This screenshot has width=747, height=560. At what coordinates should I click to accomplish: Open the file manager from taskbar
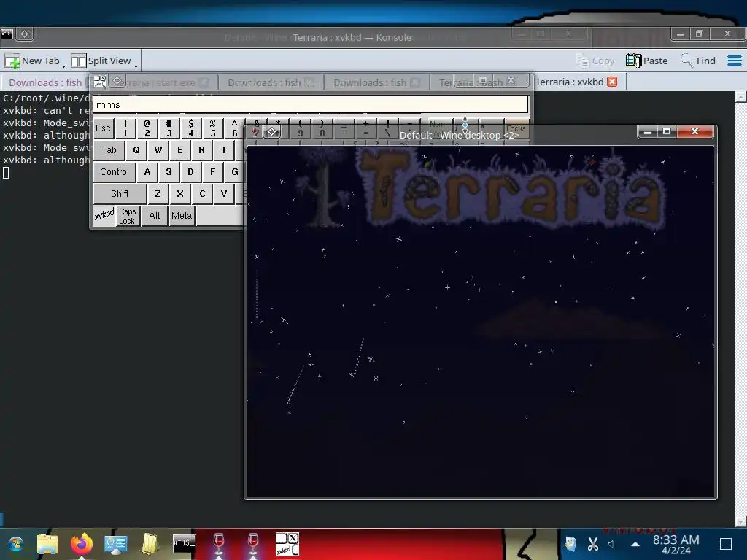(47, 544)
